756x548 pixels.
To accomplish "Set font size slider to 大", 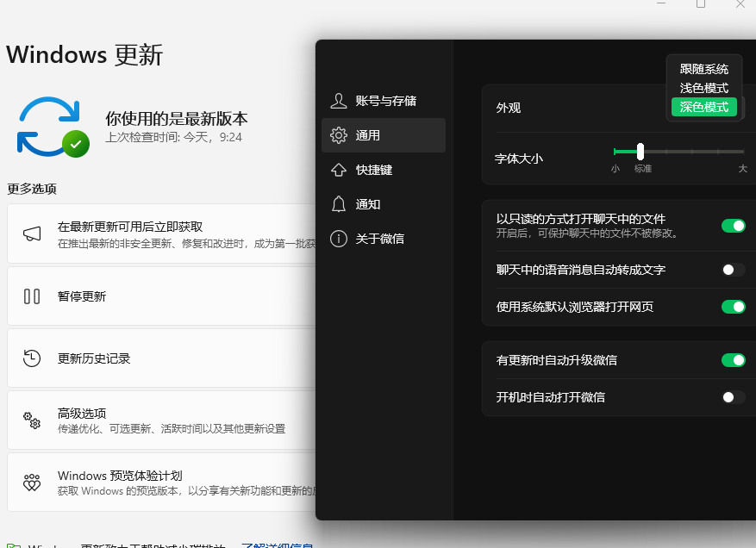I will (743, 152).
